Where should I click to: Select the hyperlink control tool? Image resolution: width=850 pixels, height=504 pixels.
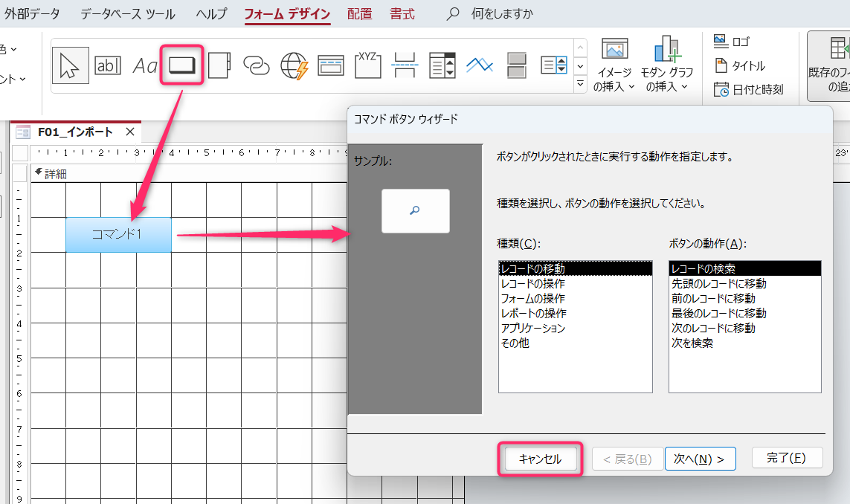click(x=255, y=65)
